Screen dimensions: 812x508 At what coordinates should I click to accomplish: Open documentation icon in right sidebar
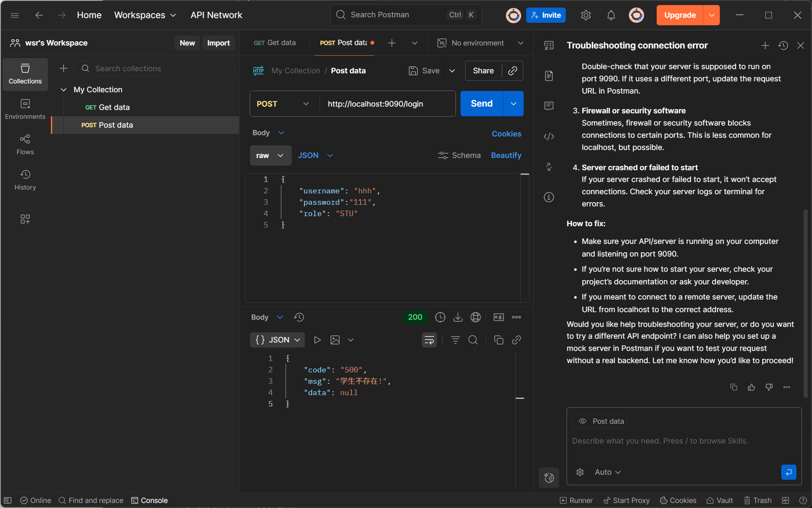tap(549, 76)
